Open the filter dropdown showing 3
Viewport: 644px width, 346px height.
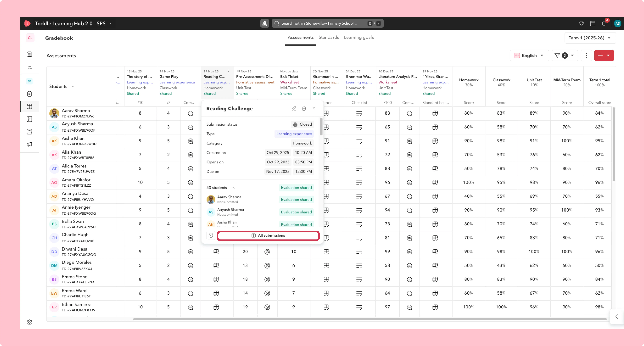click(x=565, y=55)
